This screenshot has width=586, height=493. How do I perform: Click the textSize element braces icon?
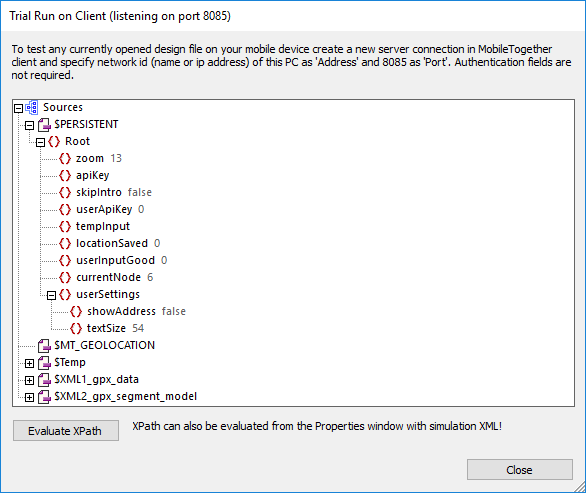[76, 329]
